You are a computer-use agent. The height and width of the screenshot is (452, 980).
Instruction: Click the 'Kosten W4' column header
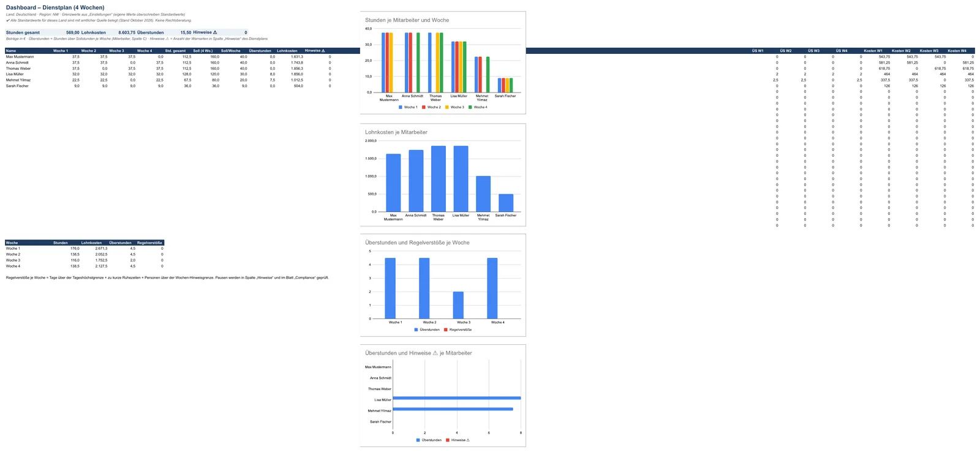pyautogui.click(x=957, y=51)
